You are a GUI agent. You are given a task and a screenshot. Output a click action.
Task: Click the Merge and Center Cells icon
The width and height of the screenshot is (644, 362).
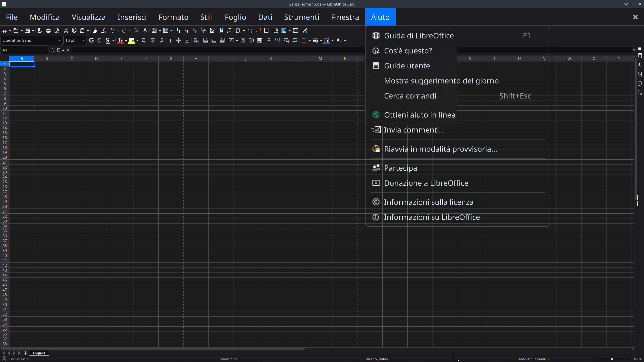pos(206,40)
